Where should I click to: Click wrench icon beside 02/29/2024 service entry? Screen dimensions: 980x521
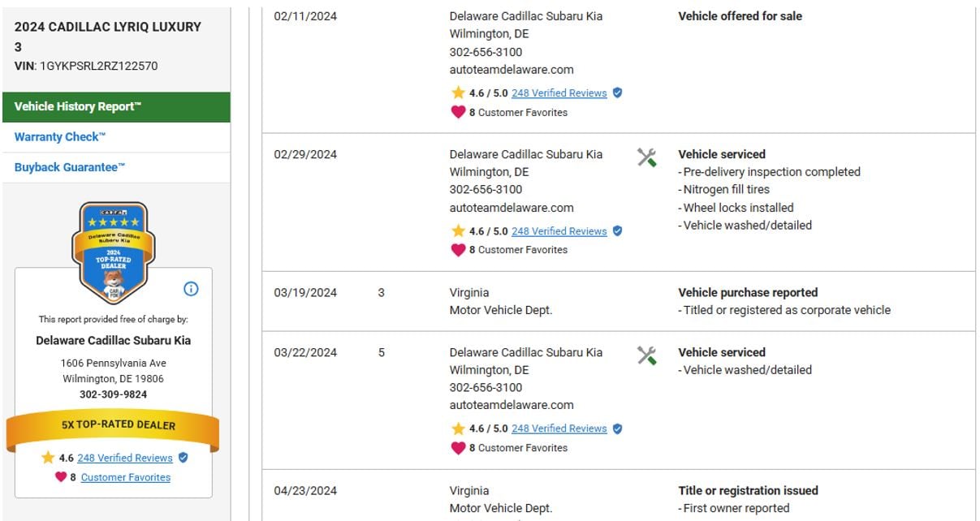(646, 157)
